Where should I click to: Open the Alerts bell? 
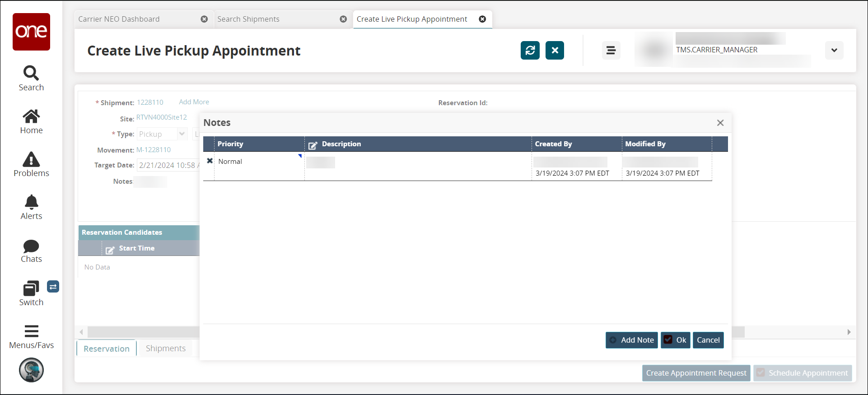tap(31, 208)
